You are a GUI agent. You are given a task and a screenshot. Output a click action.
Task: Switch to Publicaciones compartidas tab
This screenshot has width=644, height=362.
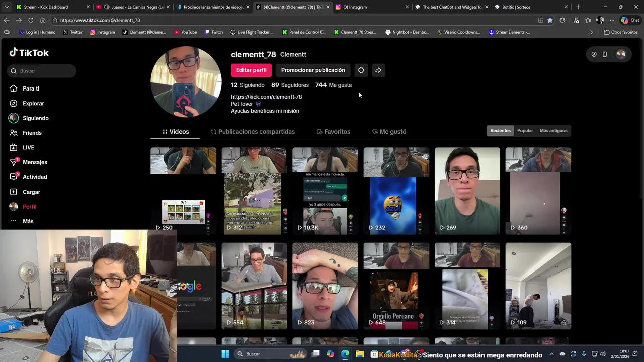point(253,132)
